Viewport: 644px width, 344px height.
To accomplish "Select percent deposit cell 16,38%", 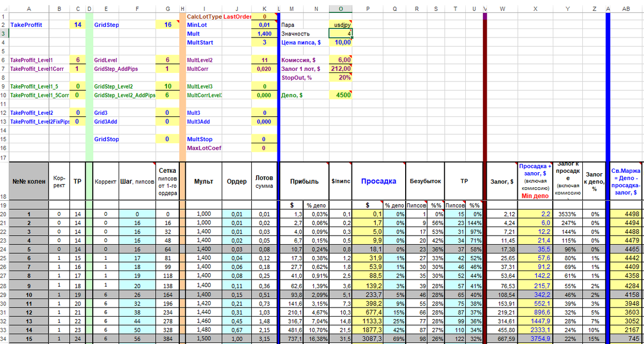I will click(x=317, y=338).
